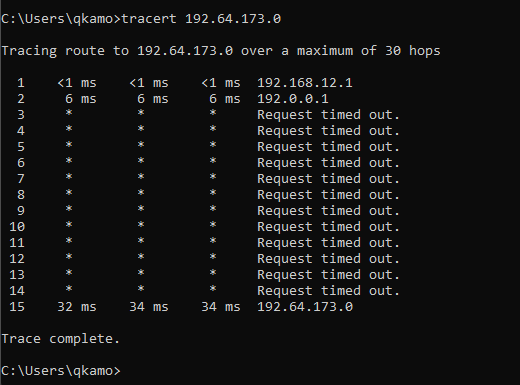
Task: Click the tracert 192.64.173.0 command text
Action: (x=201, y=18)
